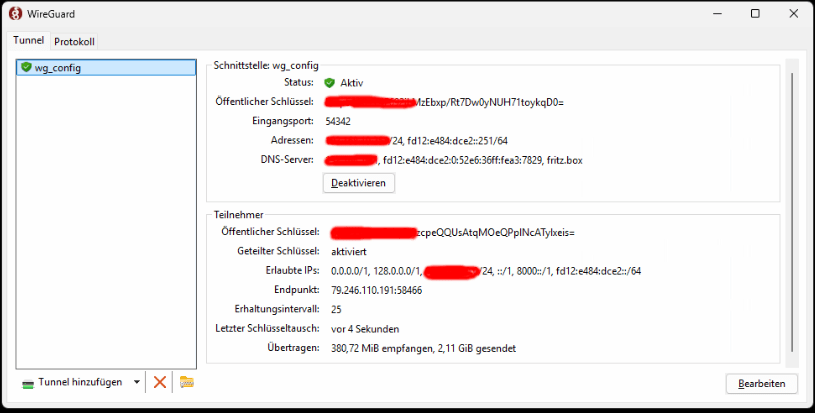Click the 'Eingangsport:' label
The height and width of the screenshot is (413, 815).
tap(283, 121)
